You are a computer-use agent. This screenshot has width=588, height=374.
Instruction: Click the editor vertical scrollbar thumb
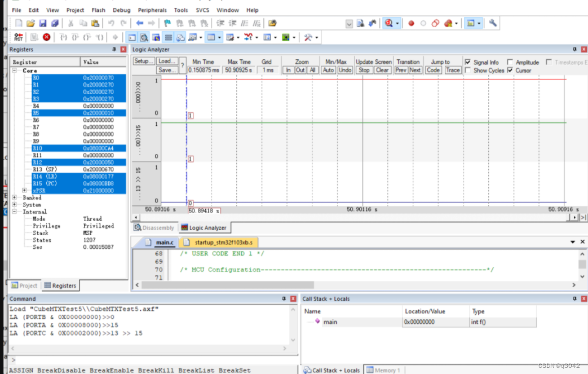tap(582, 264)
